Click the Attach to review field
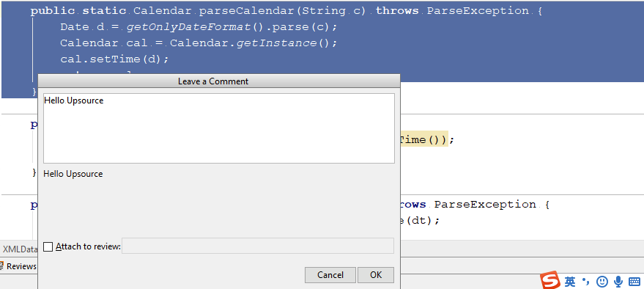 (x=258, y=246)
